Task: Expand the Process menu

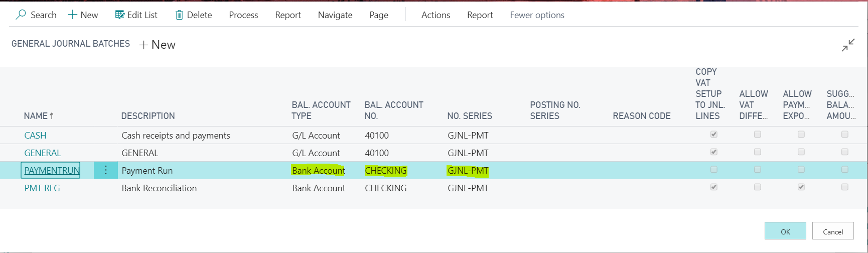Action: pyautogui.click(x=243, y=15)
